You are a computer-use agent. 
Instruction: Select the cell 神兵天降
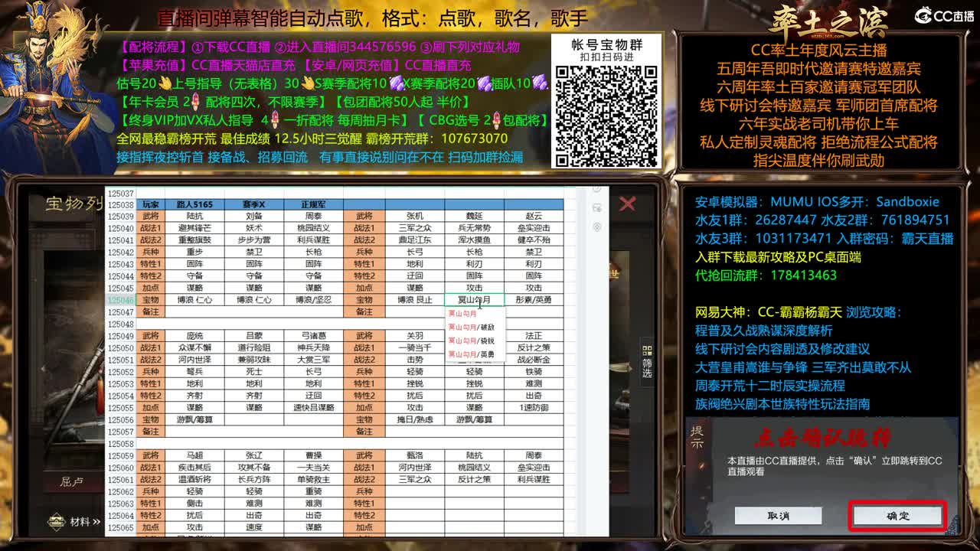pos(313,348)
